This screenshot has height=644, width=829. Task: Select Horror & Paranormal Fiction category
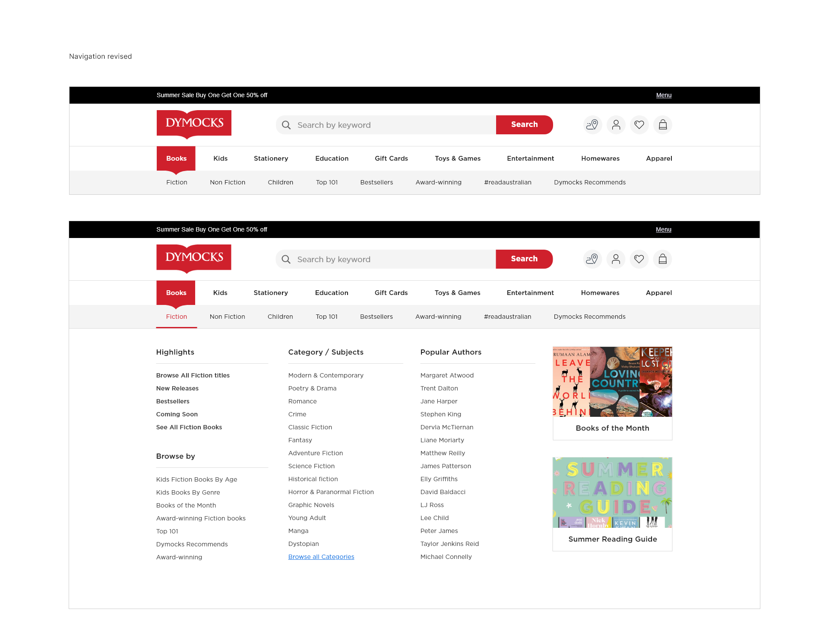(331, 492)
